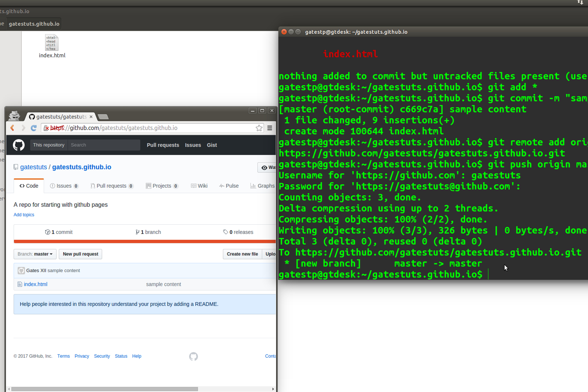Click Pull requests in GitHub header
The height and width of the screenshot is (392, 588).
pyautogui.click(x=163, y=145)
